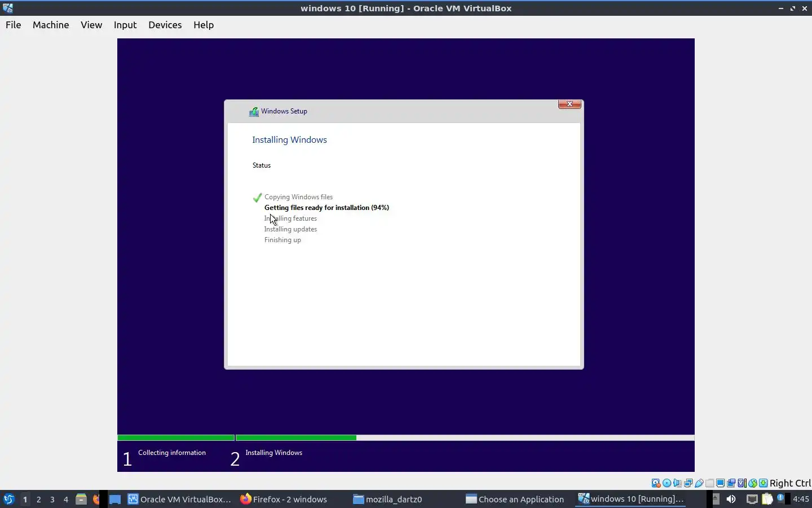Image resolution: width=812 pixels, height=508 pixels.
Task: Click the Right Ctrl host key label
Action: tap(790, 483)
